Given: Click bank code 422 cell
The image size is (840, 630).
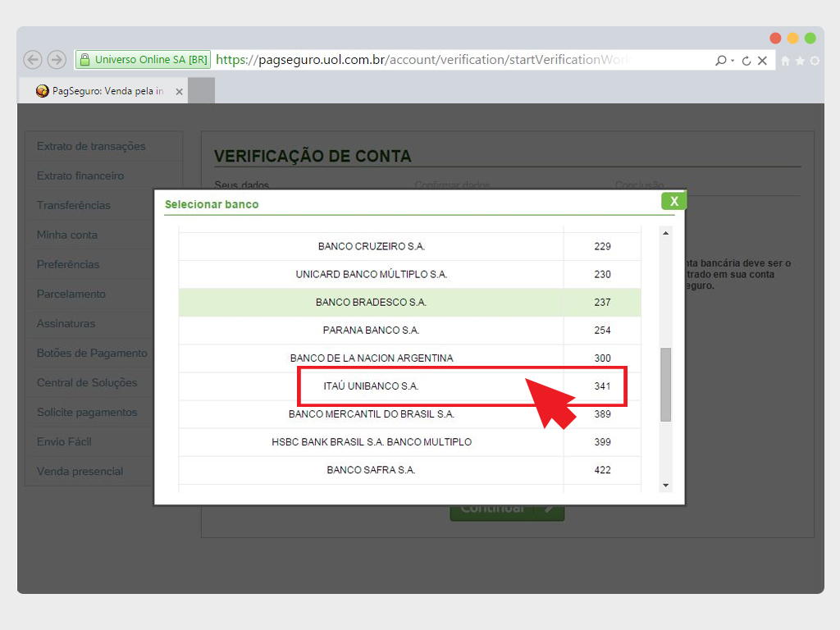Looking at the screenshot, I should tap(602, 470).
